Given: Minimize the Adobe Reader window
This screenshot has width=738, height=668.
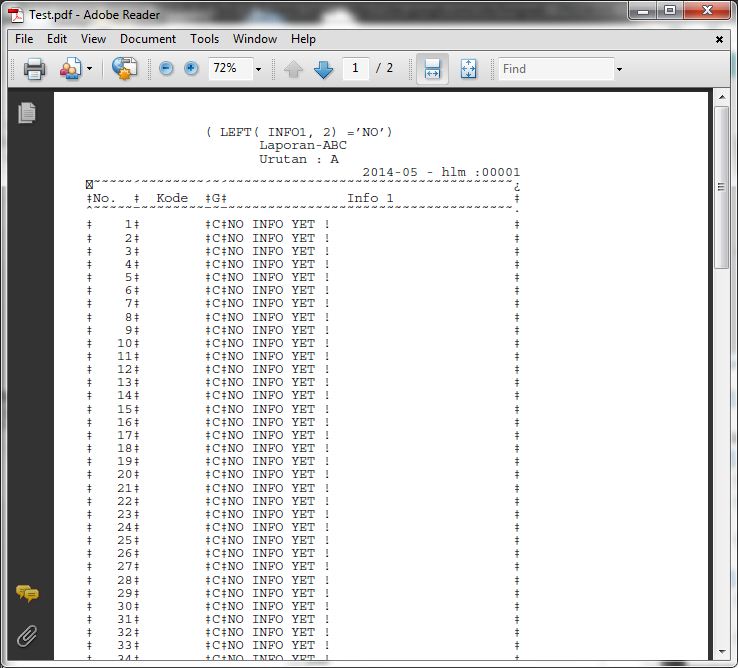Looking at the screenshot, I should (x=643, y=10).
